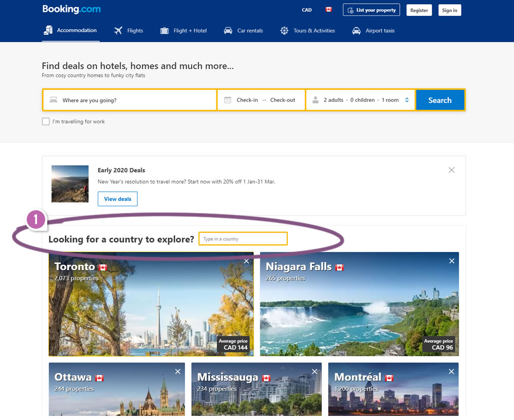Viewport: 514px width, 420px height.
Task: Open the CAD currency selector
Action: pos(307,10)
